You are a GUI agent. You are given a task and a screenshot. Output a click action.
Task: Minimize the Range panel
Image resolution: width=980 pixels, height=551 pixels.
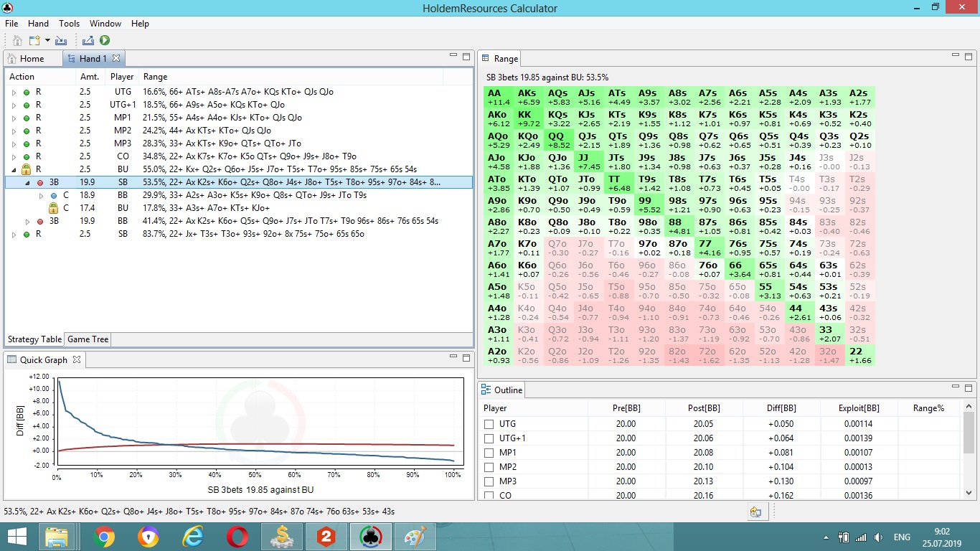tap(955, 55)
